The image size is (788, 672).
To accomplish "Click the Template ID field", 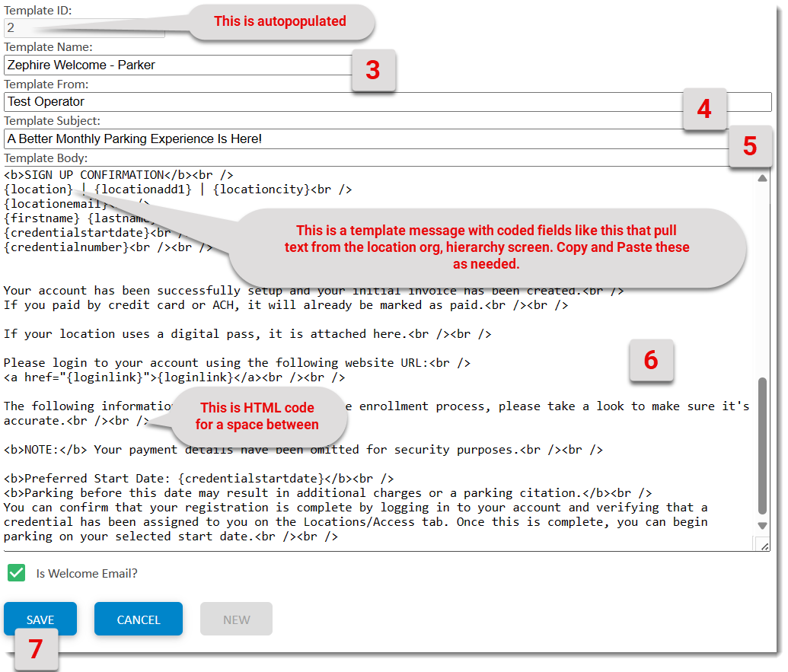I will (x=84, y=27).
